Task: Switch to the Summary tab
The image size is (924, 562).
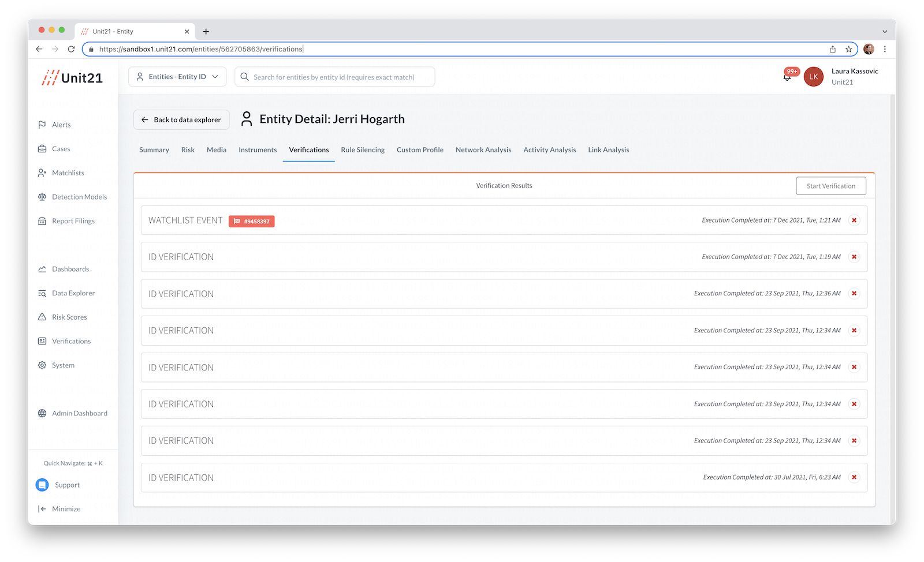Action: click(154, 150)
